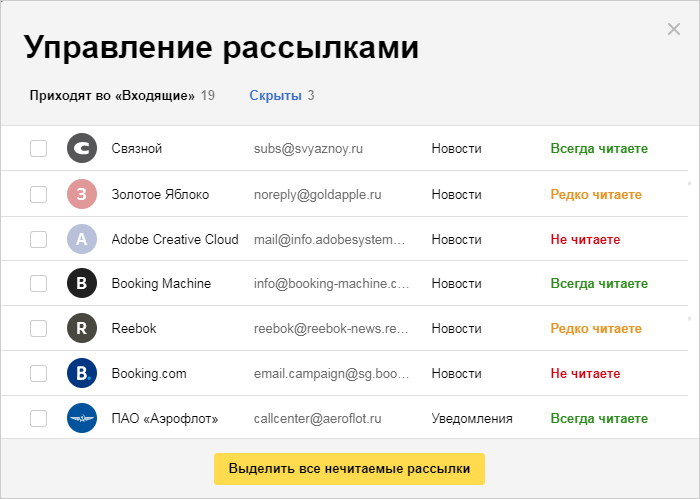Screen dimensions: 700x499
Task: Click Уведомления in the Аэрофлот row
Action: tap(472, 418)
